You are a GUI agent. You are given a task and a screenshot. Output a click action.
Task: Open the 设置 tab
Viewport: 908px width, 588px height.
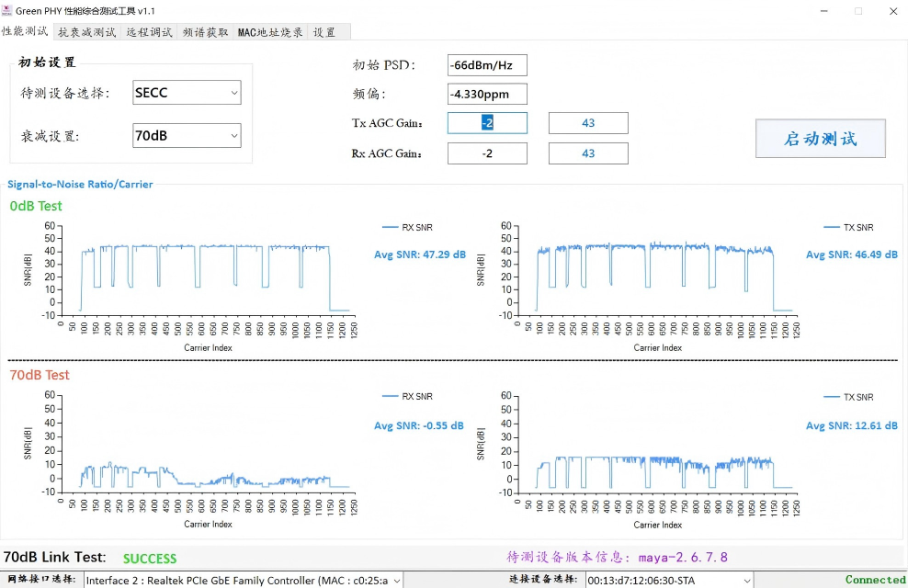click(x=324, y=32)
